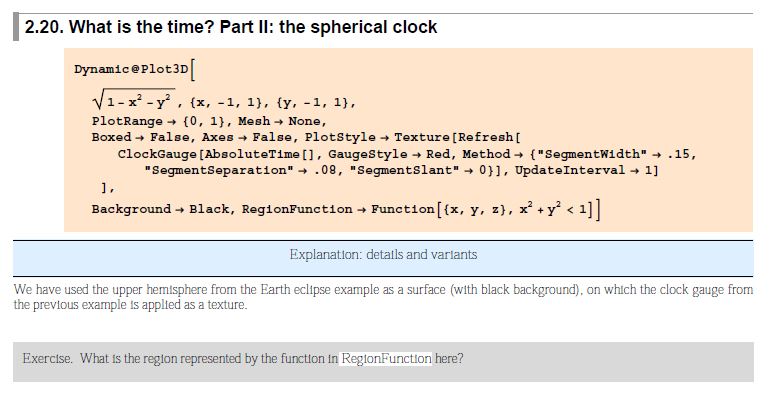Click the RegionFunction link in the exercise
Viewport: 770px width, 397px height.
coord(386,358)
